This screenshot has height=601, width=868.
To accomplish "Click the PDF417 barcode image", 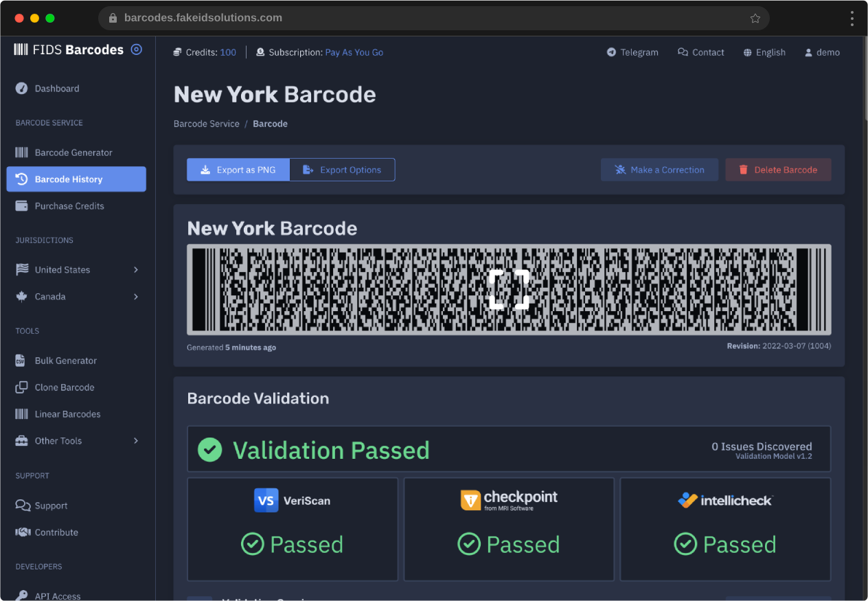I will coord(509,289).
